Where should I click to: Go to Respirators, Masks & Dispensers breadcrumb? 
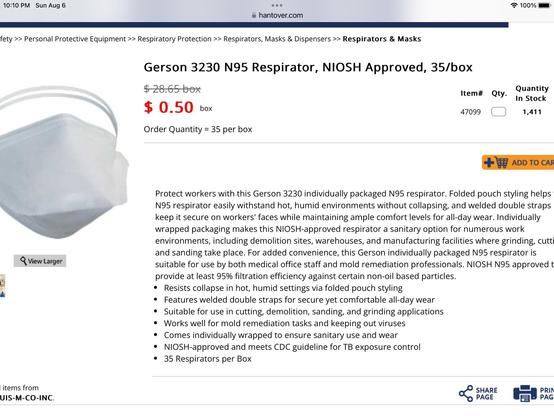point(277,39)
